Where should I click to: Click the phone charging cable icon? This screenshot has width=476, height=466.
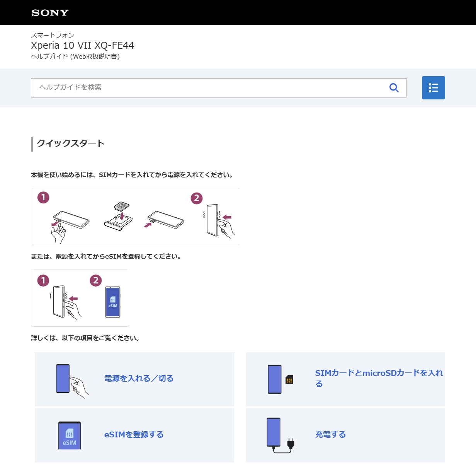click(280, 435)
